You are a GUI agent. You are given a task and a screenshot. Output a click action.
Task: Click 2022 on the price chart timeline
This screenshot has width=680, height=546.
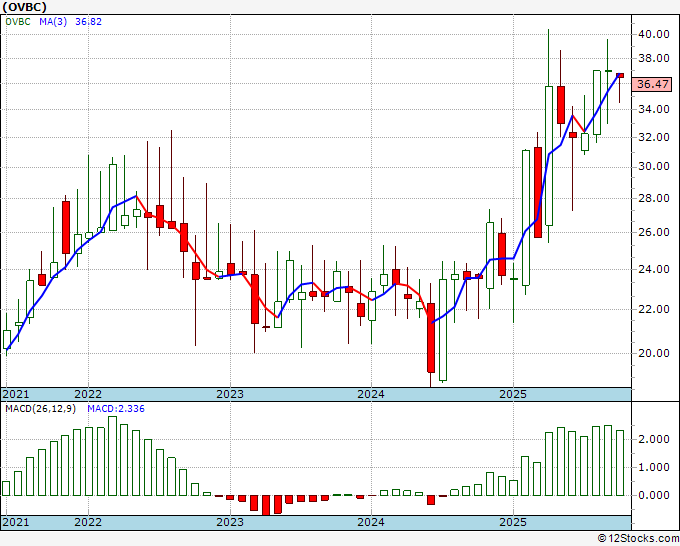pos(88,394)
